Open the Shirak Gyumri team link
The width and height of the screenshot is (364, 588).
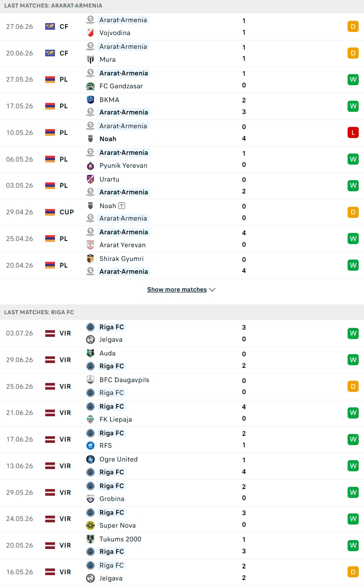[121, 259]
